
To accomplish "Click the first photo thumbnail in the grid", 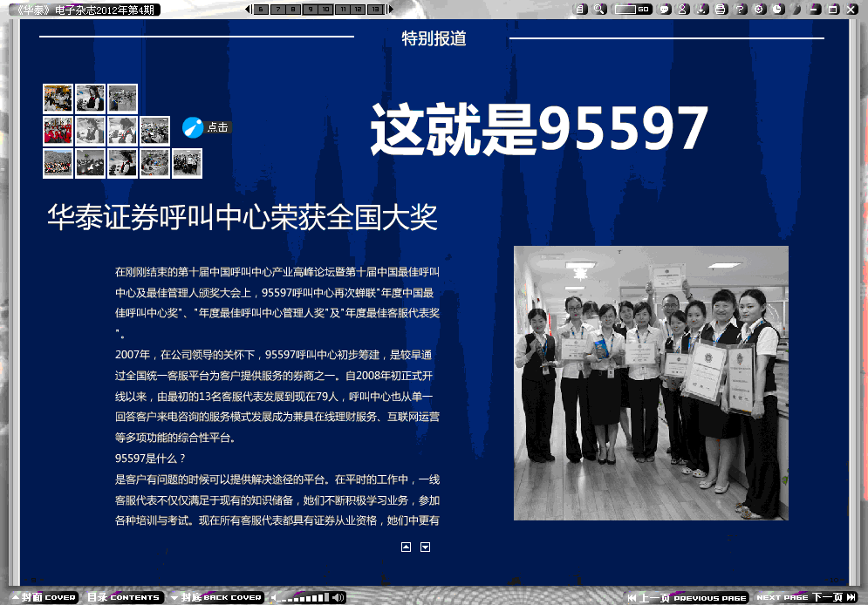I will tap(58, 98).
